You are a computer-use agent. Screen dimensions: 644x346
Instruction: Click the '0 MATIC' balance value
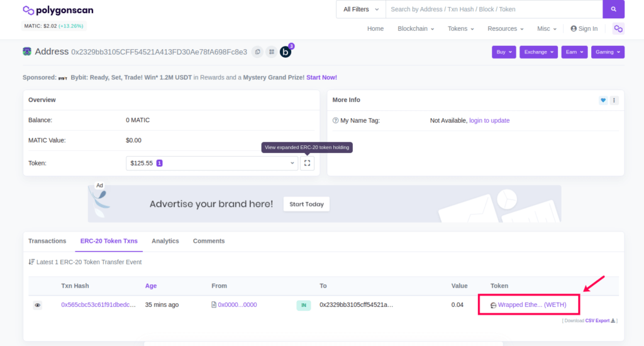[138, 120]
